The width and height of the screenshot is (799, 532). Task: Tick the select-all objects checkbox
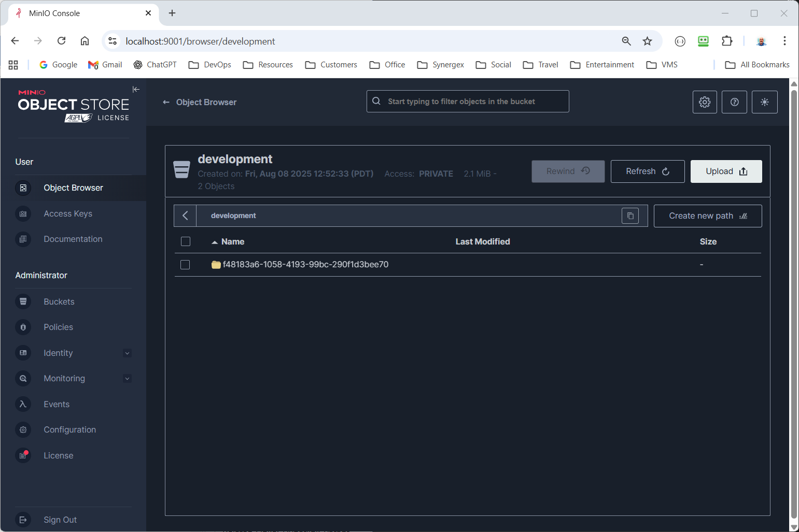click(186, 242)
